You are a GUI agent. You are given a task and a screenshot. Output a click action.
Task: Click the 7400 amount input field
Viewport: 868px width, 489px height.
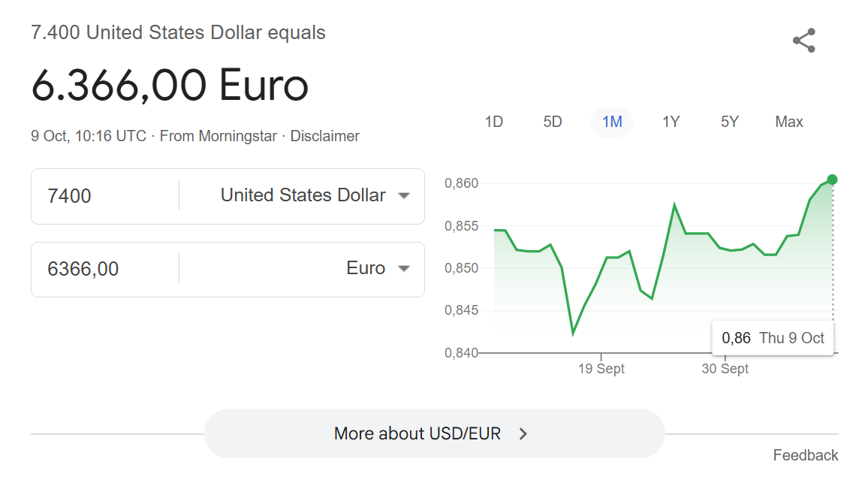point(105,196)
